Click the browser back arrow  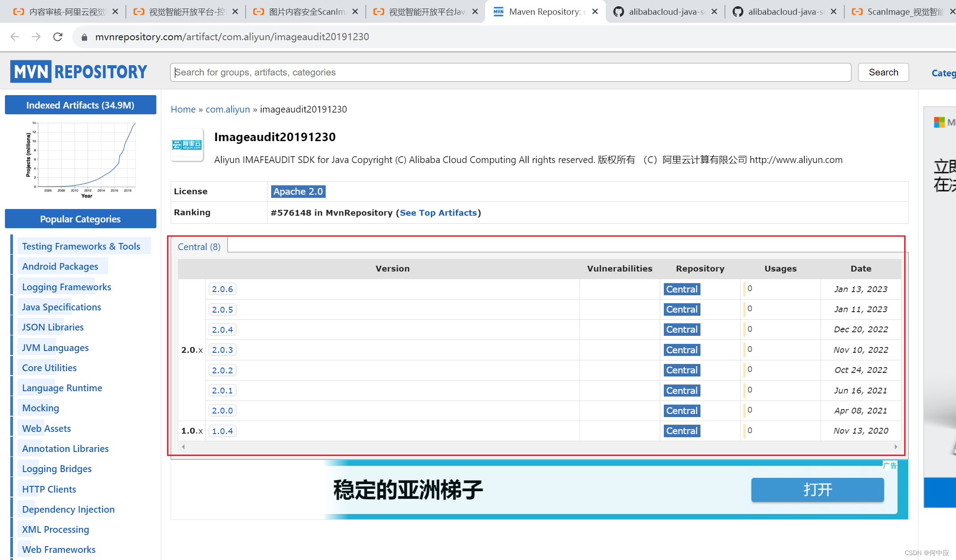click(x=15, y=37)
